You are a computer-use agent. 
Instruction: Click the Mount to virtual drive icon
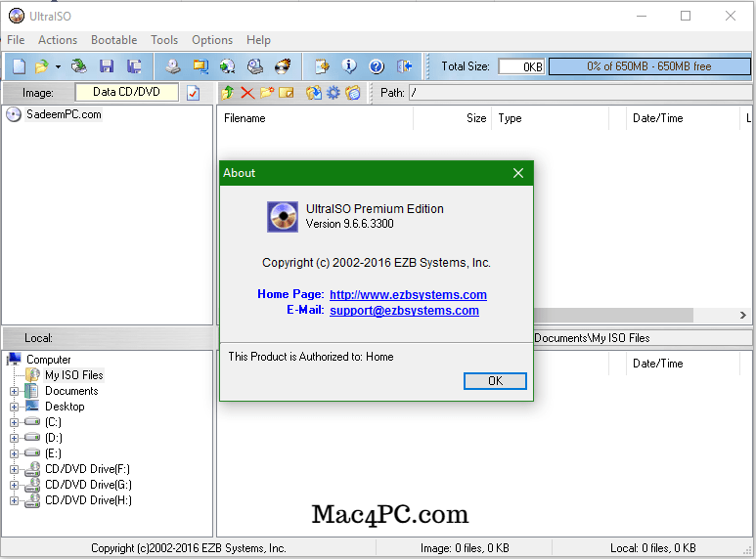255,66
